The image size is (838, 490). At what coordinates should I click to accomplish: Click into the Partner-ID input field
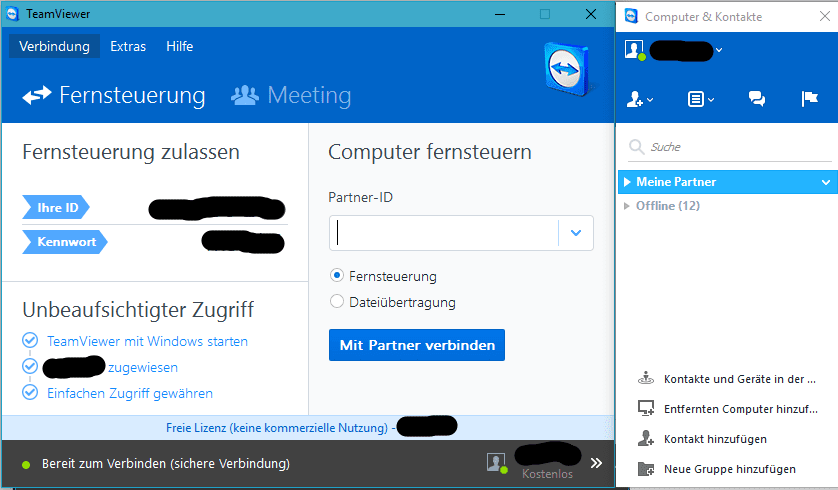pos(445,233)
